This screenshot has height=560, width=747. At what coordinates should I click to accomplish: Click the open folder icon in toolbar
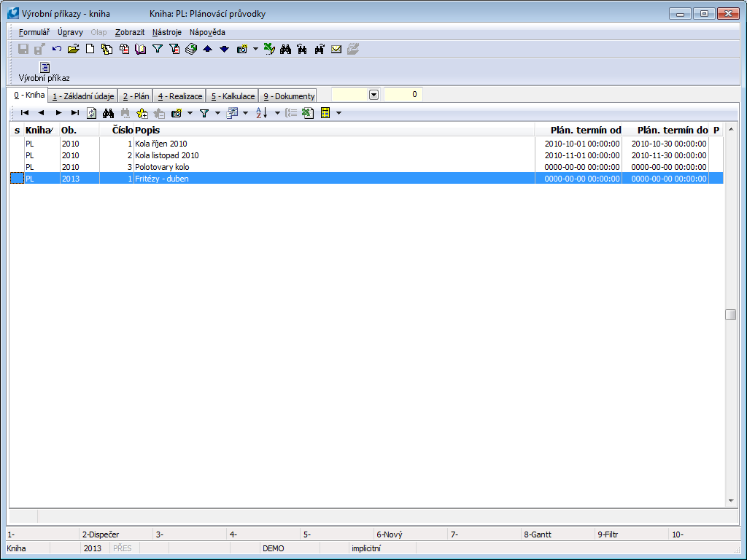(73, 49)
